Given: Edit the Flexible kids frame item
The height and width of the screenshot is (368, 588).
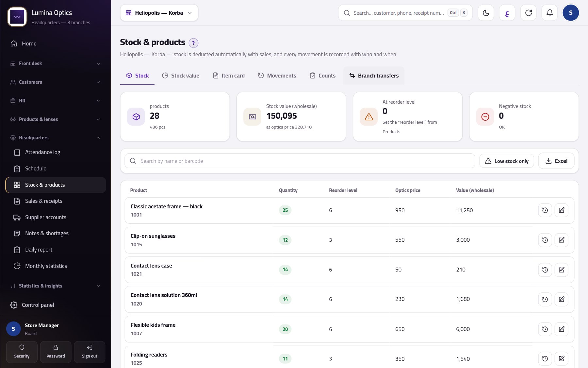Looking at the screenshot, I should pos(561,329).
